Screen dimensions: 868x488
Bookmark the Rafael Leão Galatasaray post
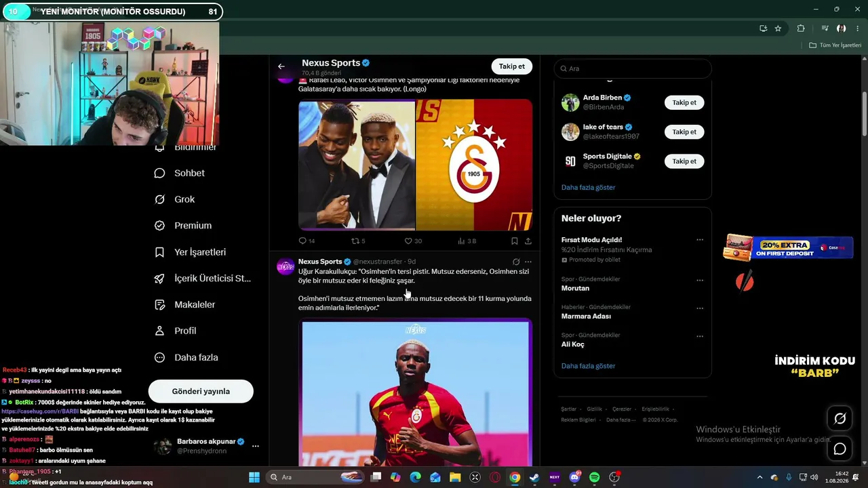(515, 241)
